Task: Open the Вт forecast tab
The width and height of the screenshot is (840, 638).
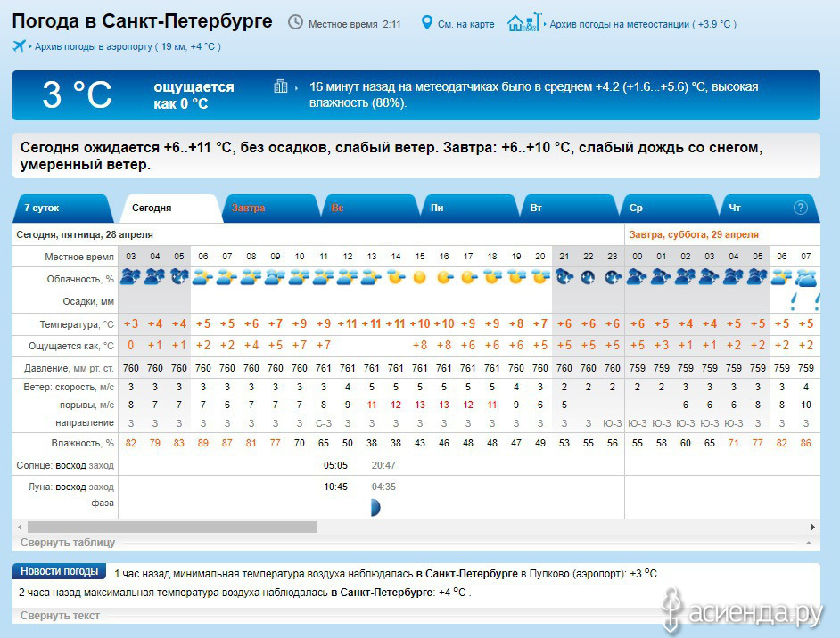Action: (569, 208)
